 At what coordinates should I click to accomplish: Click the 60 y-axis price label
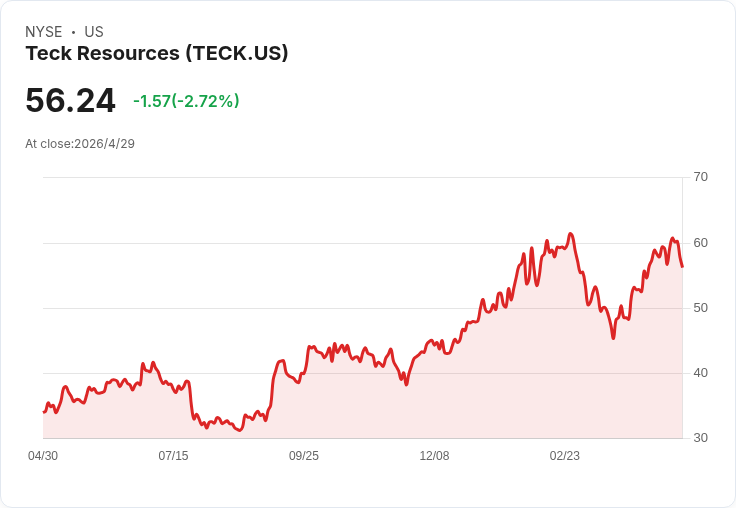coord(700,243)
